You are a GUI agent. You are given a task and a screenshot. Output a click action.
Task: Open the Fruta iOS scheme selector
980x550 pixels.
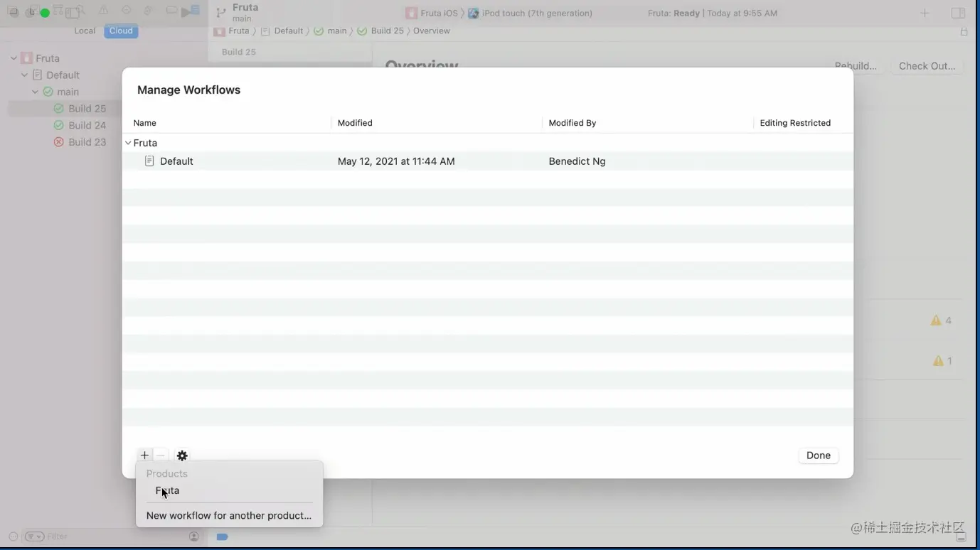432,13
